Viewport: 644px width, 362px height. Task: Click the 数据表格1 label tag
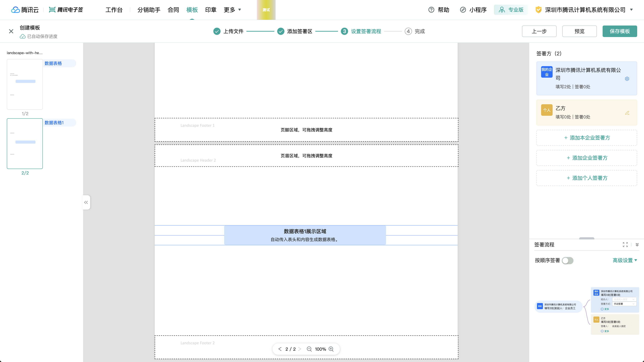pos(60,123)
